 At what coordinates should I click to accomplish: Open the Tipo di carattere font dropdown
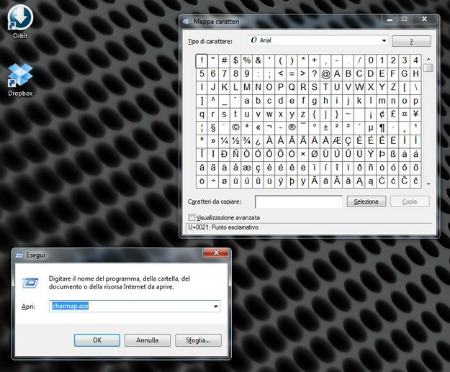(318, 41)
